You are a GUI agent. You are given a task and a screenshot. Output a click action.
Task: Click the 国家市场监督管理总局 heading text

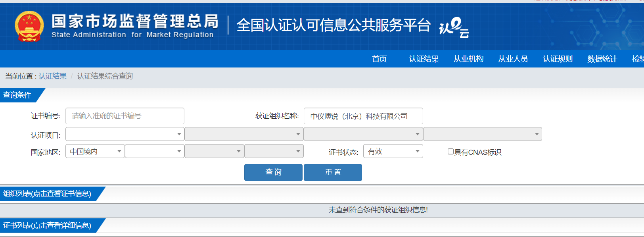click(135, 21)
